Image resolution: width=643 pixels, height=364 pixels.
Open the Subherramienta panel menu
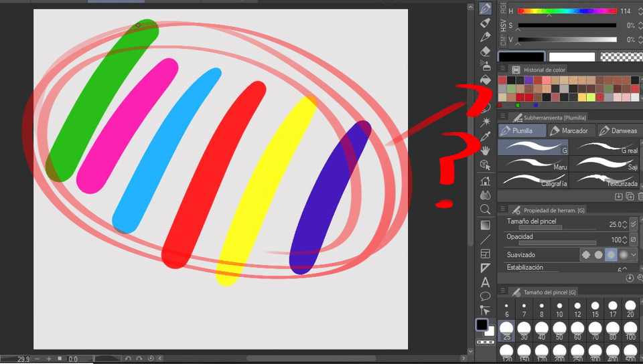tap(502, 116)
